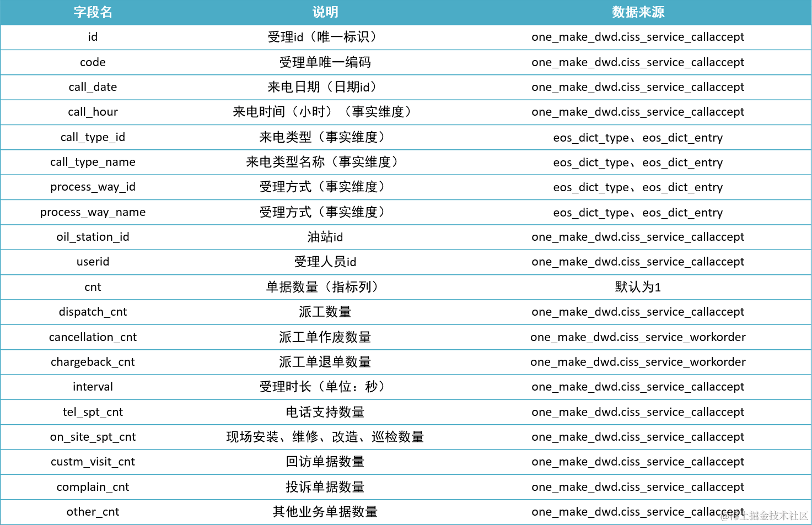Select the process_way_name field cell
Screen dimensions: 812x525
pyautogui.click(x=93, y=212)
